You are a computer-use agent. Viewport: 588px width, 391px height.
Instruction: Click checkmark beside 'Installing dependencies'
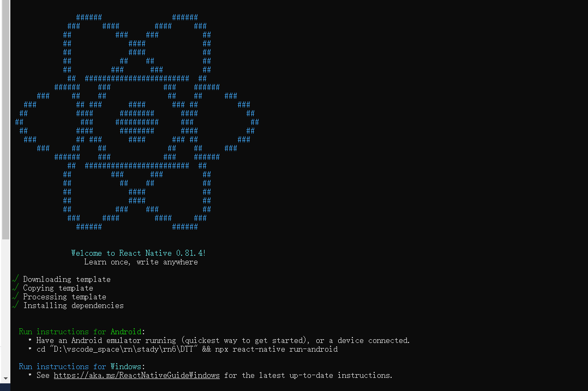[15, 305]
